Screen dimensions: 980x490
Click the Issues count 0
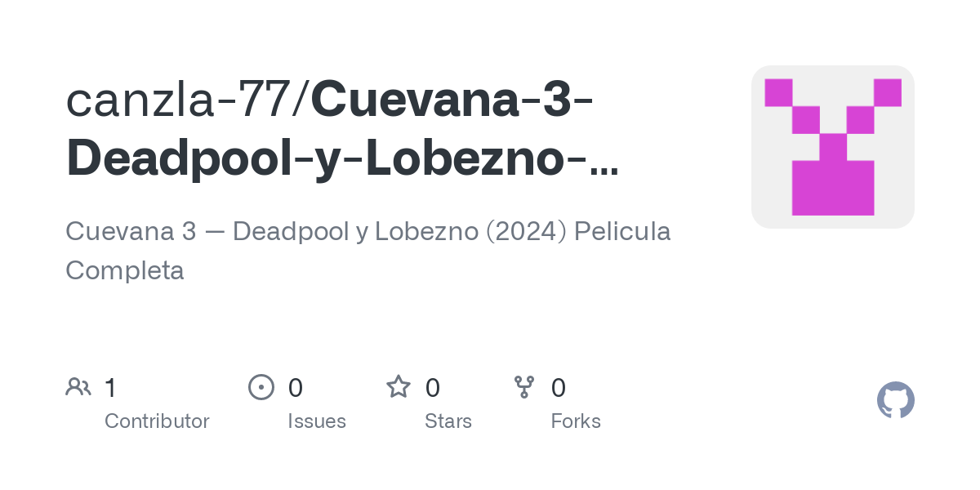(296, 388)
